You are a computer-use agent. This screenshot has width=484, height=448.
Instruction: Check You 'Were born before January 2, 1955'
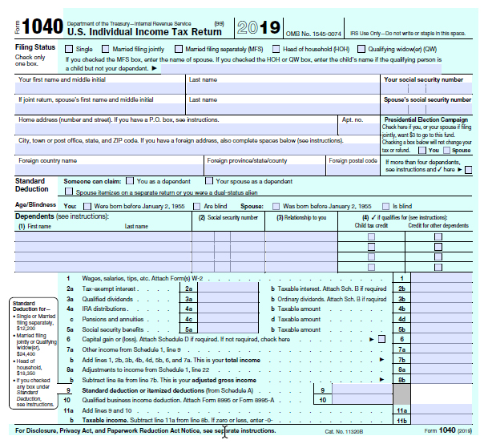87,206
